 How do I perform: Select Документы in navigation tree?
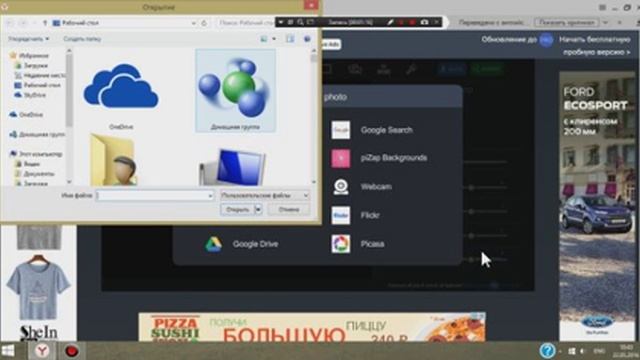coord(35,173)
